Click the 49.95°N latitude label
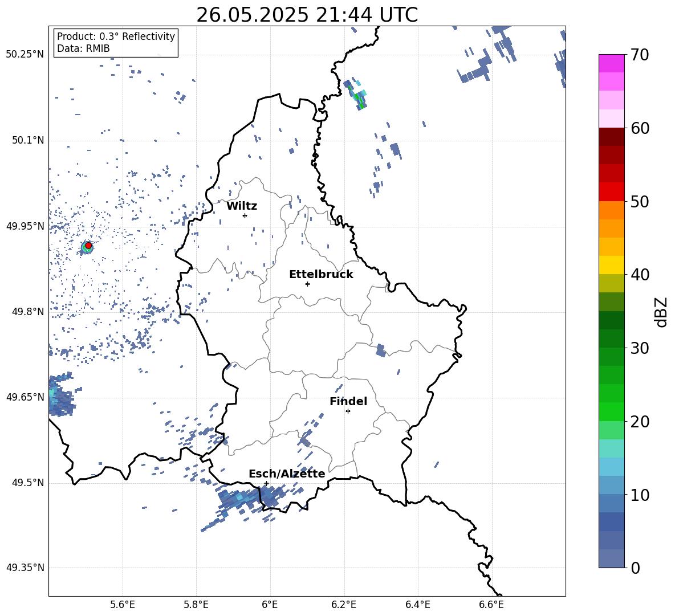This screenshot has height=616, width=675. point(25,226)
